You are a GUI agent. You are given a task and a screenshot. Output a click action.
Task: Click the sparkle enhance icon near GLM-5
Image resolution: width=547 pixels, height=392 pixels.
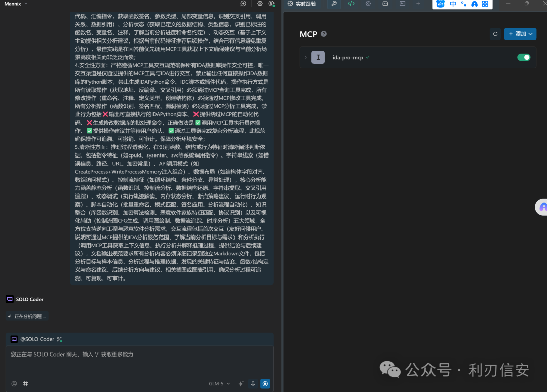pyautogui.click(x=241, y=383)
